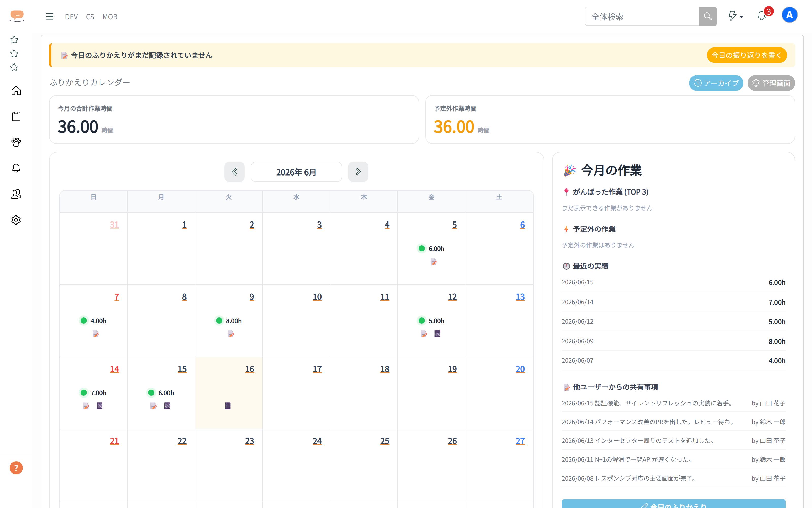Image resolution: width=812 pixels, height=508 pixels.
Task: Expand the lightning quick-action dropdown
Action: click(x=736, y=16)
